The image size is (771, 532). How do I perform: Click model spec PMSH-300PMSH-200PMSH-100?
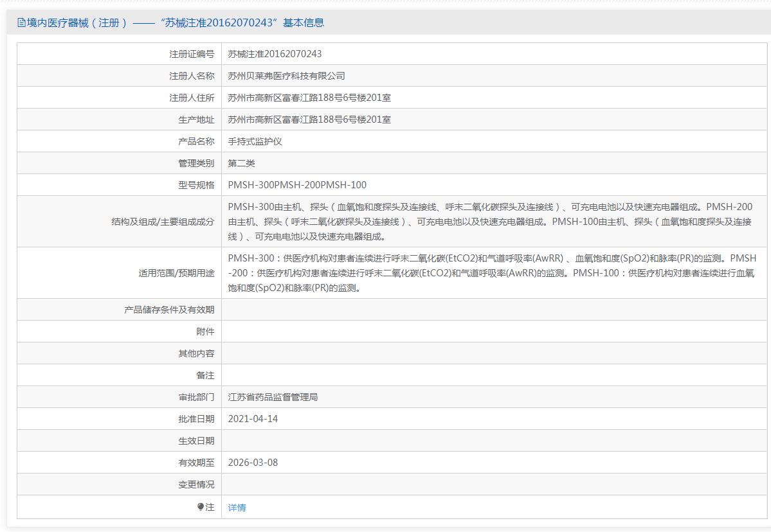297,185
